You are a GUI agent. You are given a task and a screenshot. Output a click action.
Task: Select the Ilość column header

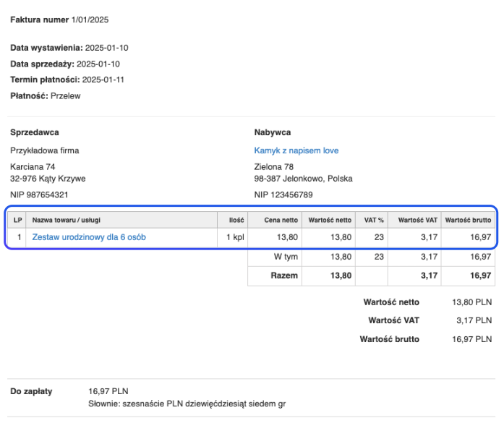(x=236, y=219)
